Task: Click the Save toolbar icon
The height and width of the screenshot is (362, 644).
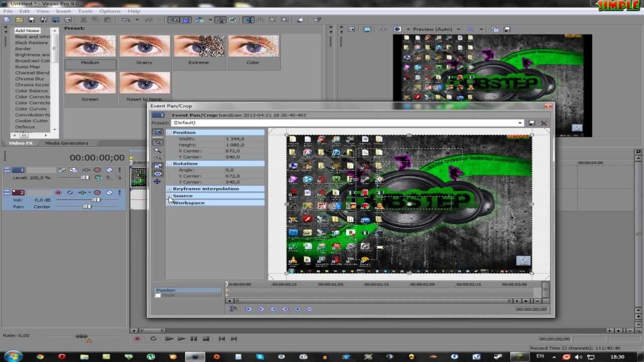Action: (31, 20)
